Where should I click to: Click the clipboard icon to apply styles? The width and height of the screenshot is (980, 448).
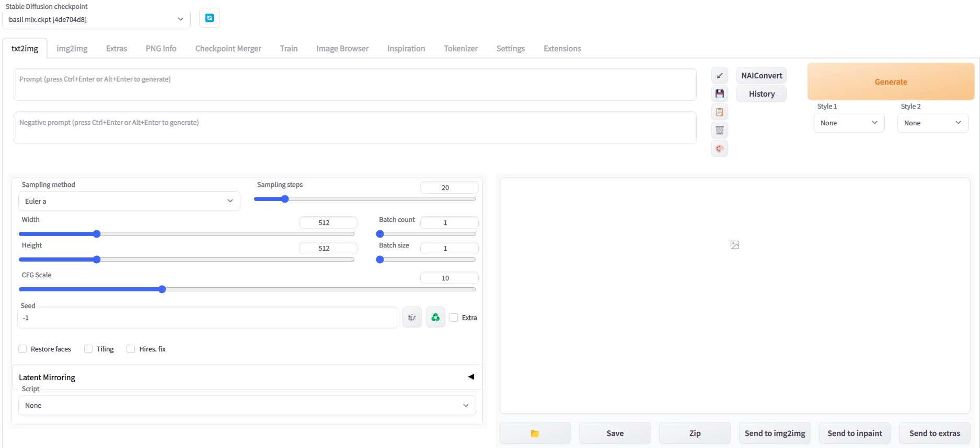click(x=720, y=112)
